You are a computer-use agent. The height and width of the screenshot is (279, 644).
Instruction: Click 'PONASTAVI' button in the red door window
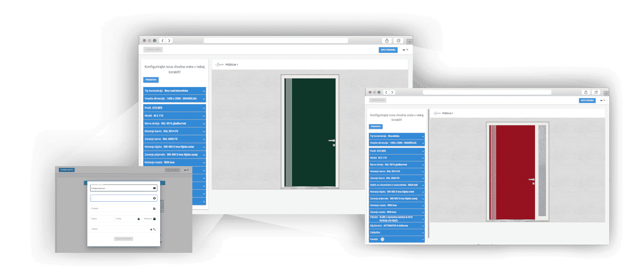[376, 127]
